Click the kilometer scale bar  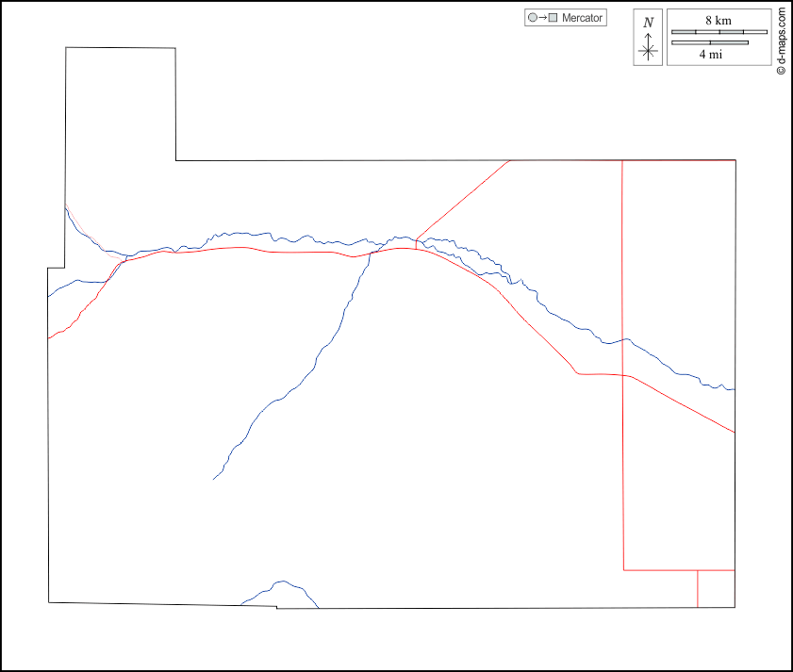tap(719, 32)
